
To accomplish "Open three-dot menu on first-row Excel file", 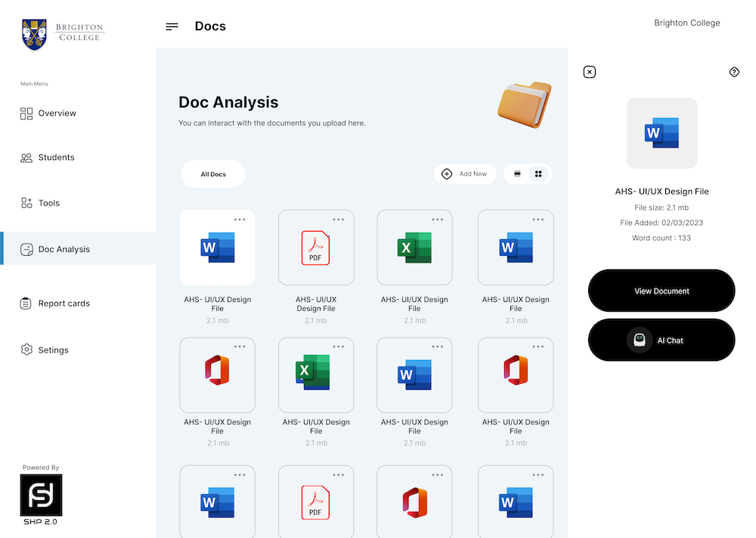I will (x=437, y=219).
